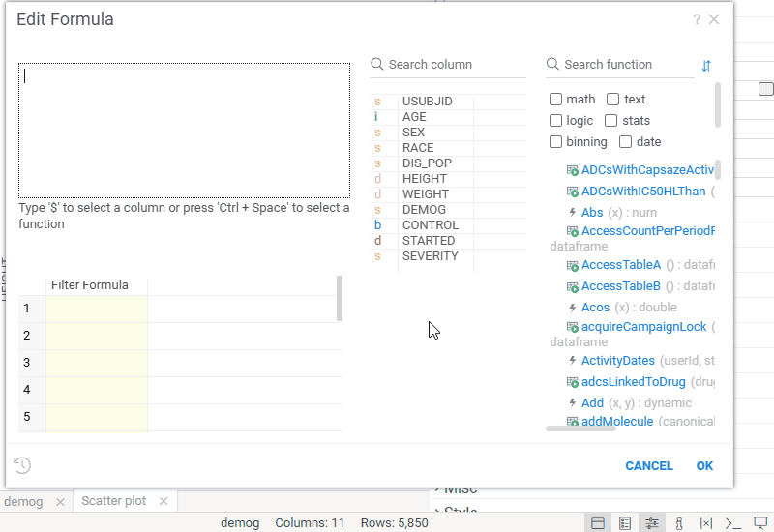This screenshot has width=774, height=532.
Task: Open the Scatter plot tab
Action: 113,501
